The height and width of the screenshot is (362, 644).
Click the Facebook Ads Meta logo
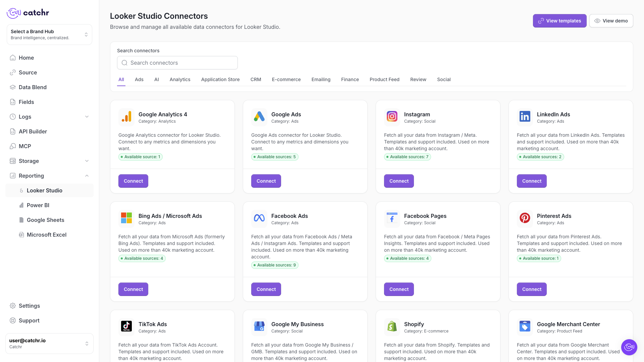[259, 218]
